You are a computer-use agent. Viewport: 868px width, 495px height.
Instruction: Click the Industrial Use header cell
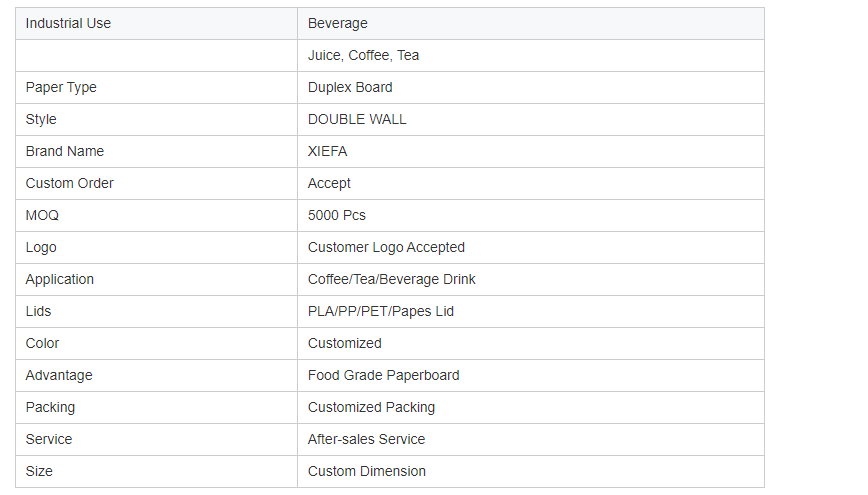coord(157,23)
